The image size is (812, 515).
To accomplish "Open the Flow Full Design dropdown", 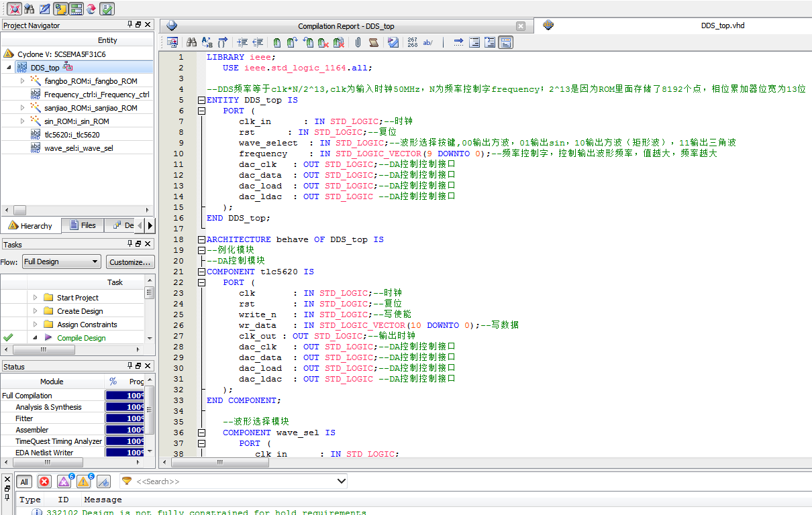I will click(61, 262).
